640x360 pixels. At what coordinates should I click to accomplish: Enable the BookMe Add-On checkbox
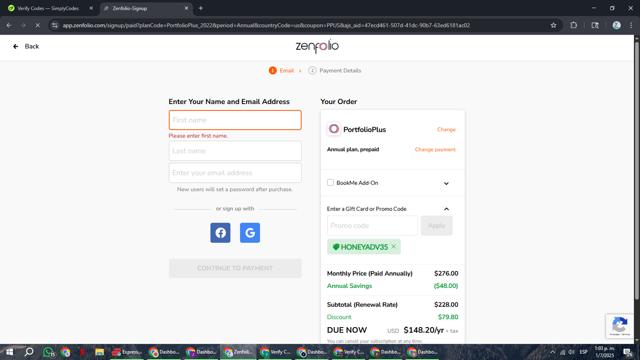[330, 182]
